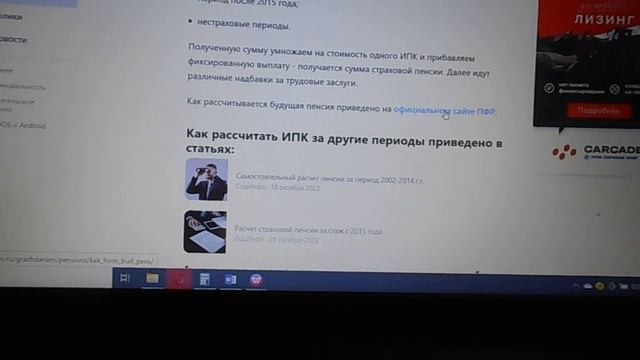Open the Task View icon on taskbar

(x=125, y=278)
